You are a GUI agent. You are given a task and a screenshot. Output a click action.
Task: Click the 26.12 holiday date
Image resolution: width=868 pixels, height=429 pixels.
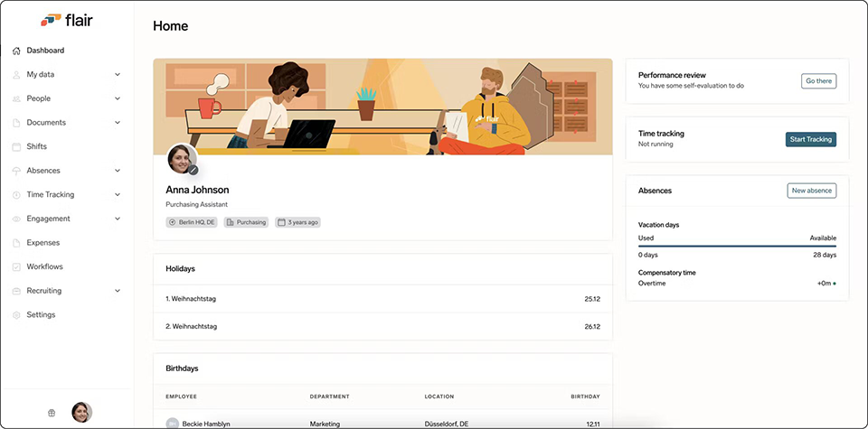pyautogui.click(x=592, y=327)
